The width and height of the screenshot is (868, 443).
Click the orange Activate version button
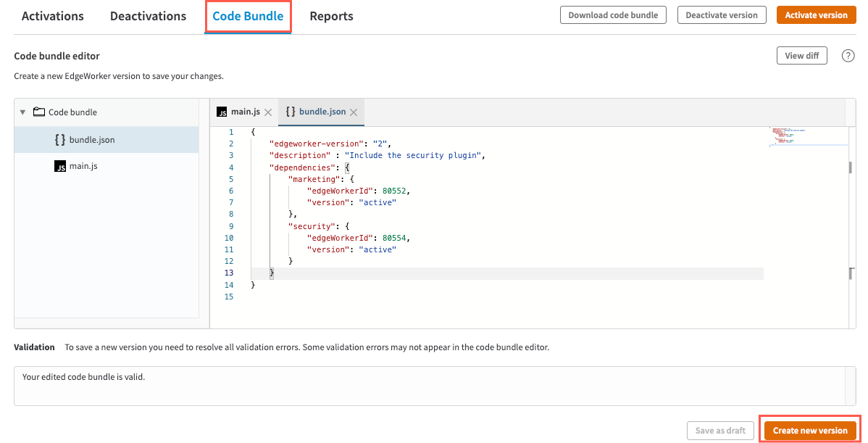pos(816,15)
